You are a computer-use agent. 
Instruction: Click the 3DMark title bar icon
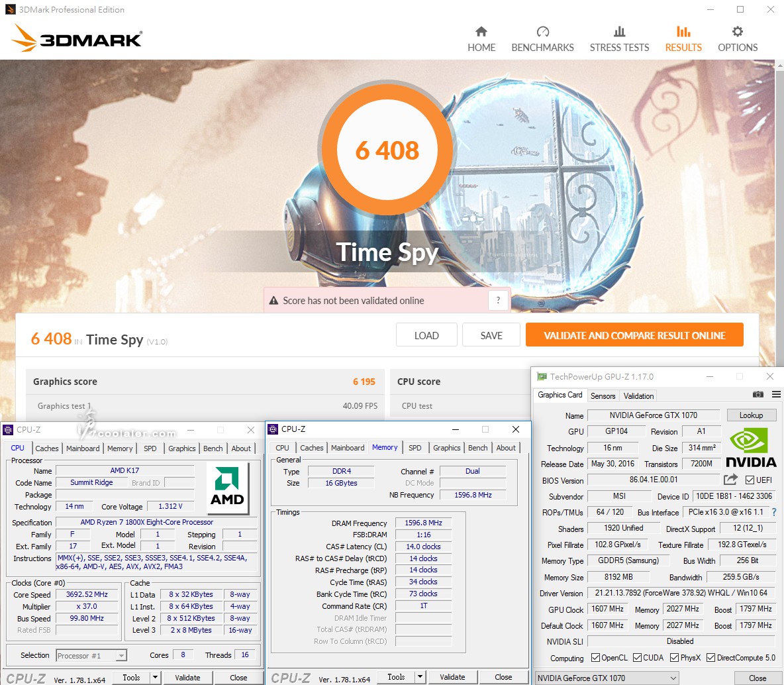pos(10,9)
